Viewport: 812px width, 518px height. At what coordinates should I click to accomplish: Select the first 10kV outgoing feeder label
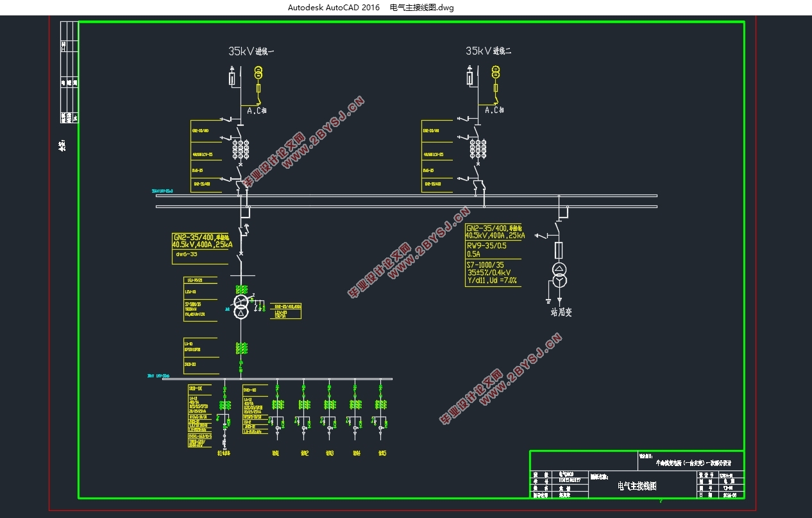(276, 454)
